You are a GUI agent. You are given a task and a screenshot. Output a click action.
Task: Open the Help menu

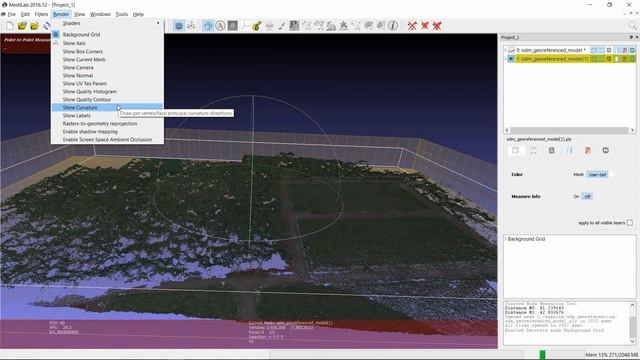(x=138, y=14)
